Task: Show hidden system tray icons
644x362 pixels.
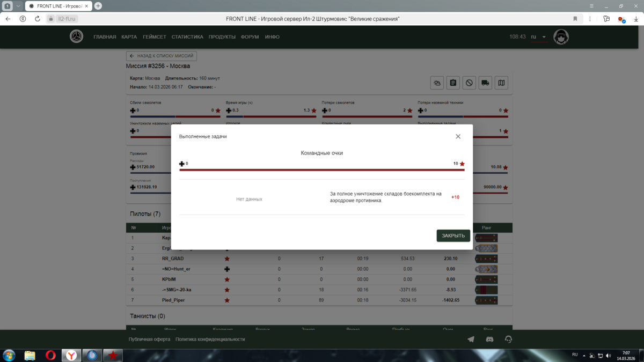Action: 584,355
